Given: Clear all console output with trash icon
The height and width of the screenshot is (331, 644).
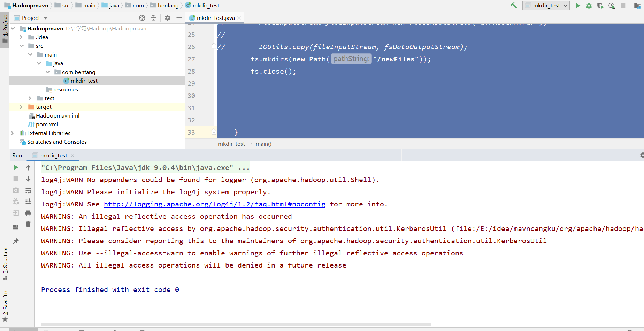Looking at the screenshot, I should click(28, 224).
